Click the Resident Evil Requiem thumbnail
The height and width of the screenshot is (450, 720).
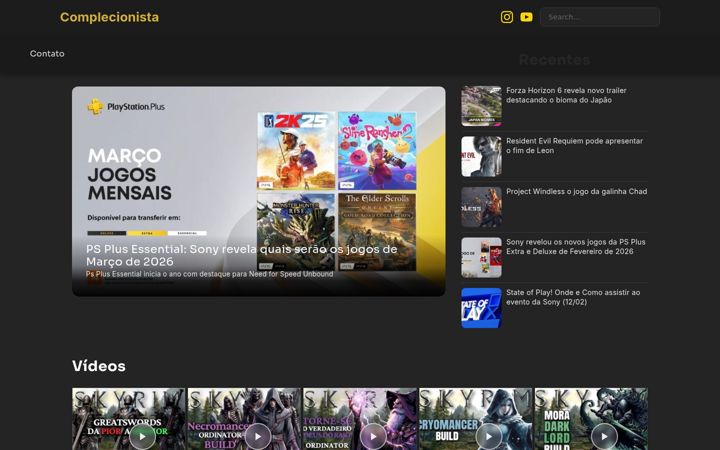(481, 157)
